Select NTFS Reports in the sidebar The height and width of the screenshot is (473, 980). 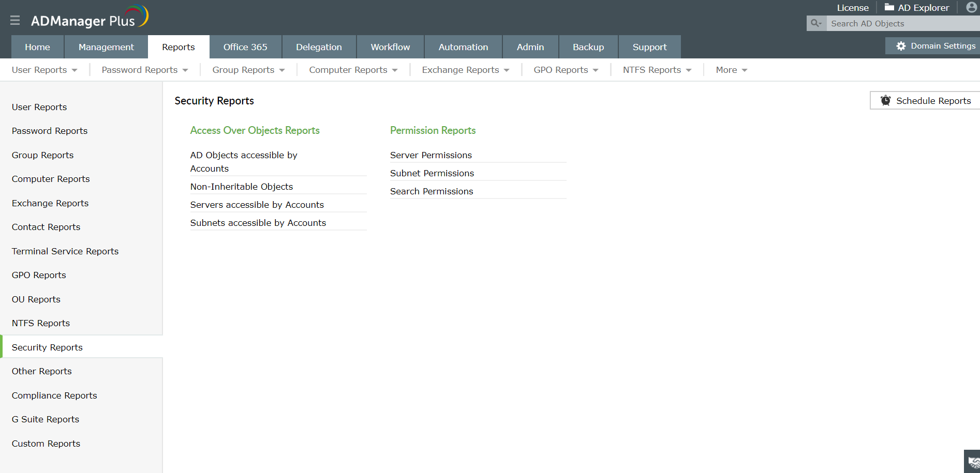40,323
